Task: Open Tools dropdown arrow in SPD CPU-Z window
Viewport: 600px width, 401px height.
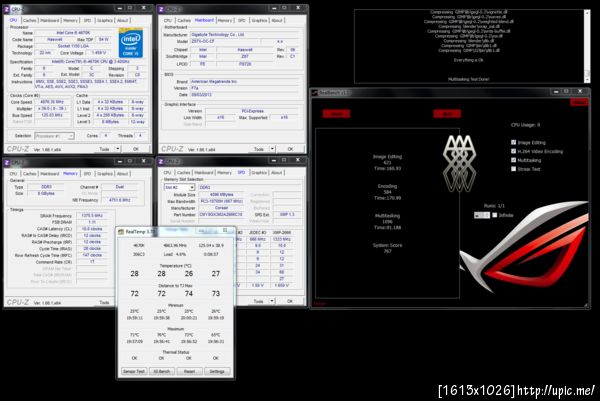Action: coord(272,301)
